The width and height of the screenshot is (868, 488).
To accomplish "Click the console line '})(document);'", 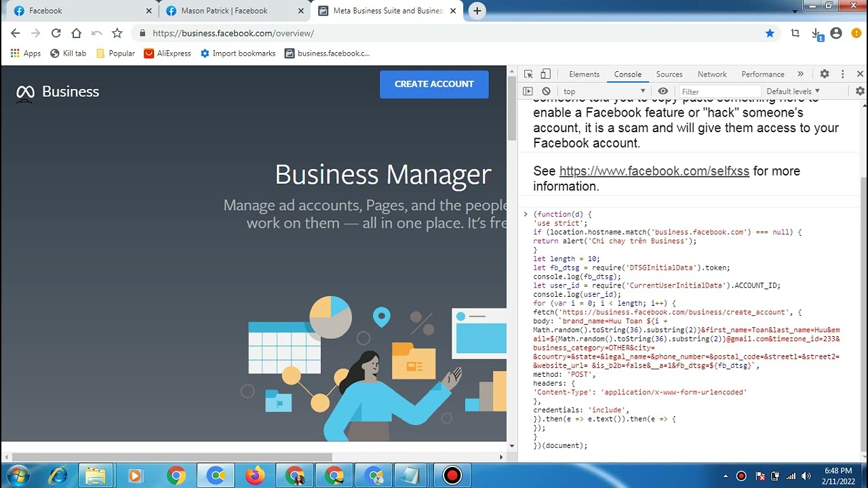I will [560, 446].
